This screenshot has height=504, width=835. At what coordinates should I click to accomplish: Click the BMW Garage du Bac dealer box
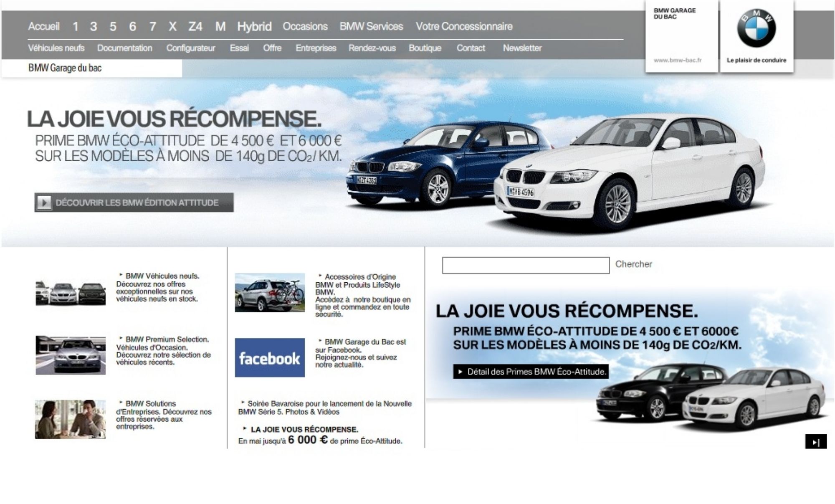[x=681, y=35]
